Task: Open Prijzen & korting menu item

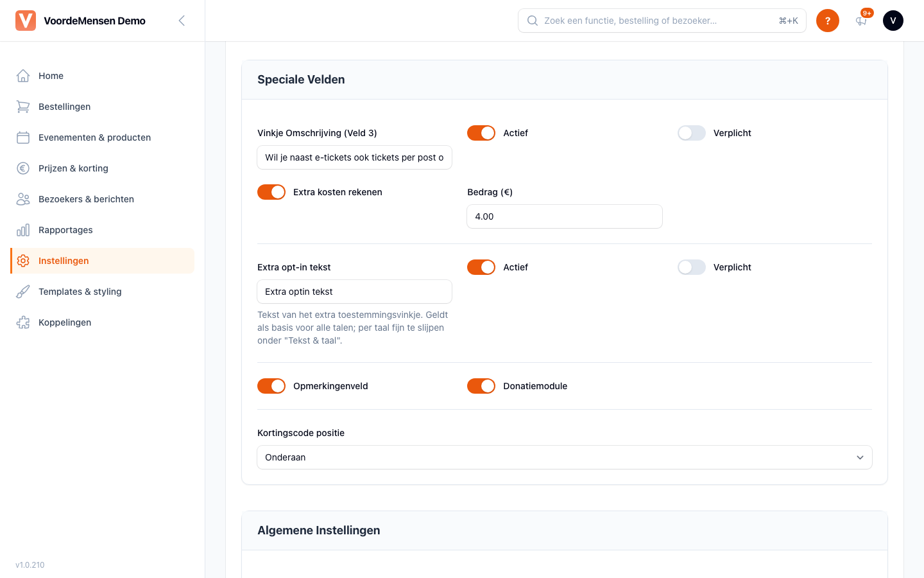Action: 103,168
